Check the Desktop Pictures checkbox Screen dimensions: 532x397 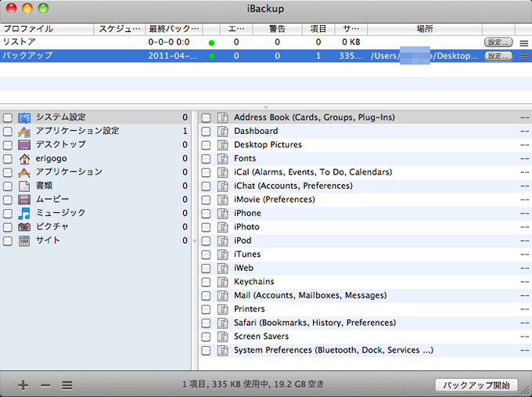point(206,146)
